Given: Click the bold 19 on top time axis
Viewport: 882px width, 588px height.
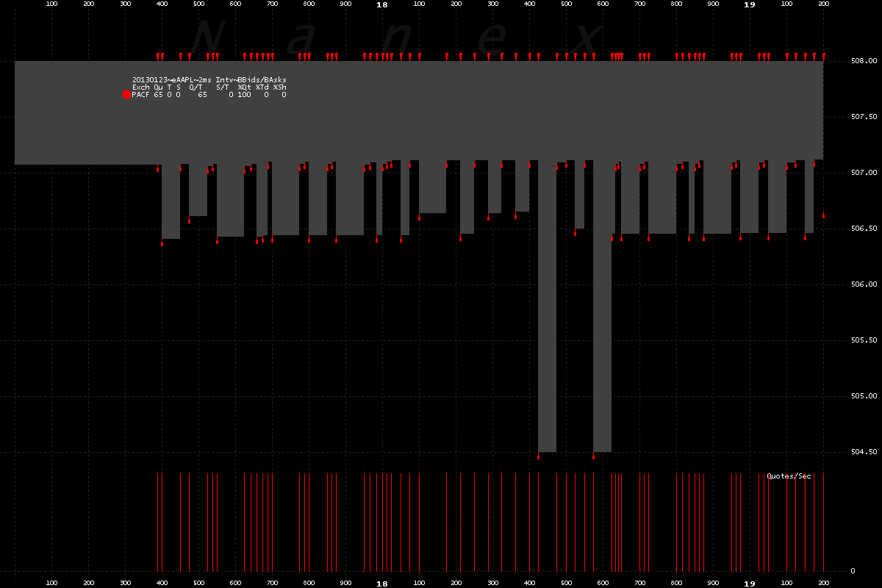Looking at the screenshot, I should tap(749, 4).
